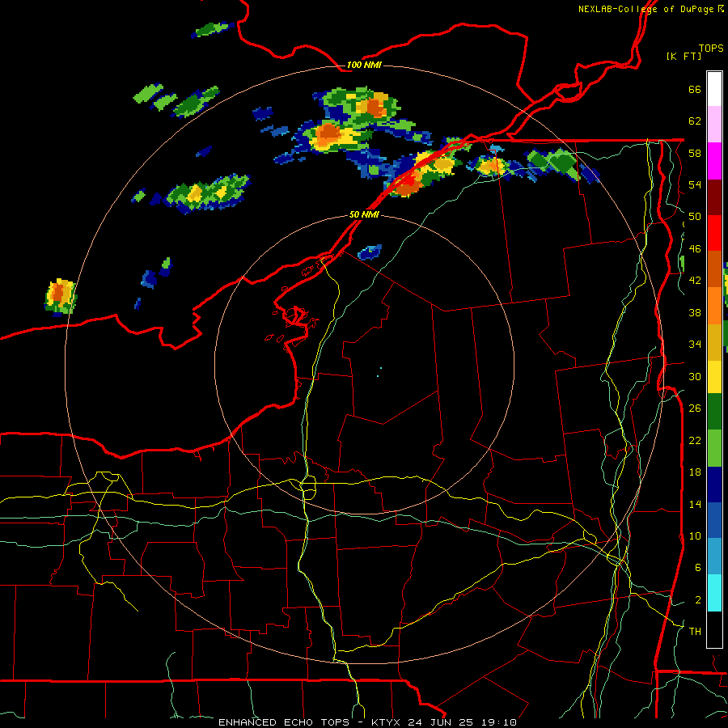Click the small blue echo inside the 50 NMI ring
Screen dimensions: 728x728
[370, 252]
